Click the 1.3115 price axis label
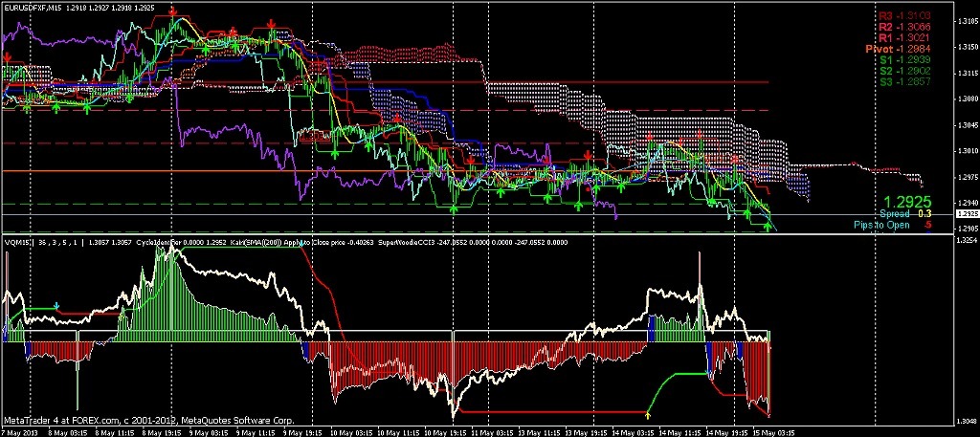This screenshot has width=980, height=437. (x=967, y=73)
